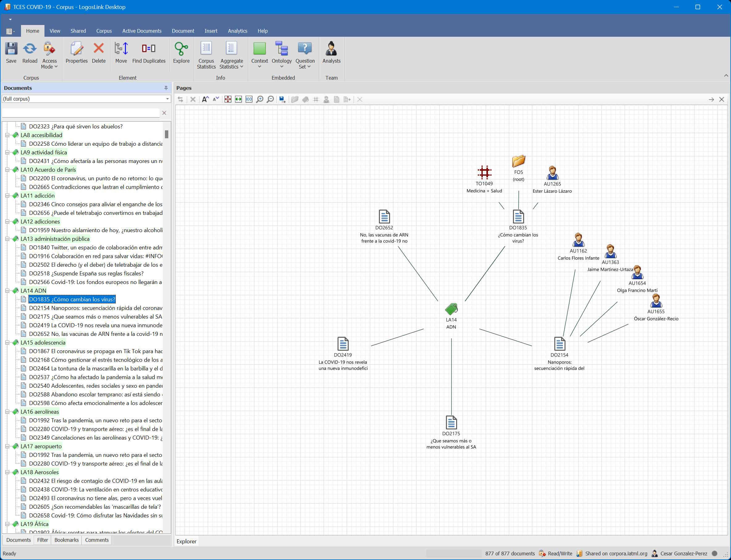Image resolution: width=731 pixels, height=560 pixels.
Task: Select the LA16 aerolíneas tree label
Action: pos(40,412)
